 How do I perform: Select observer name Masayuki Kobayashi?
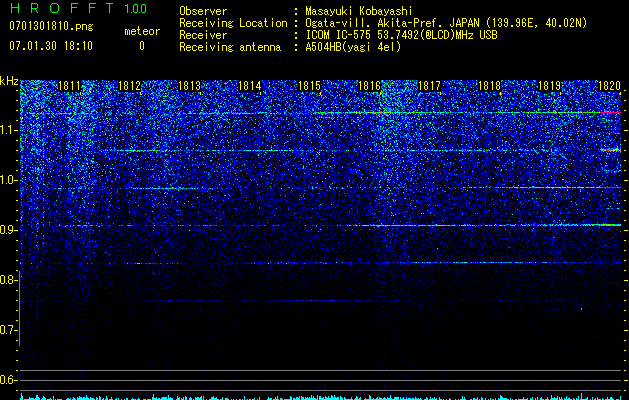pos(359,11)
